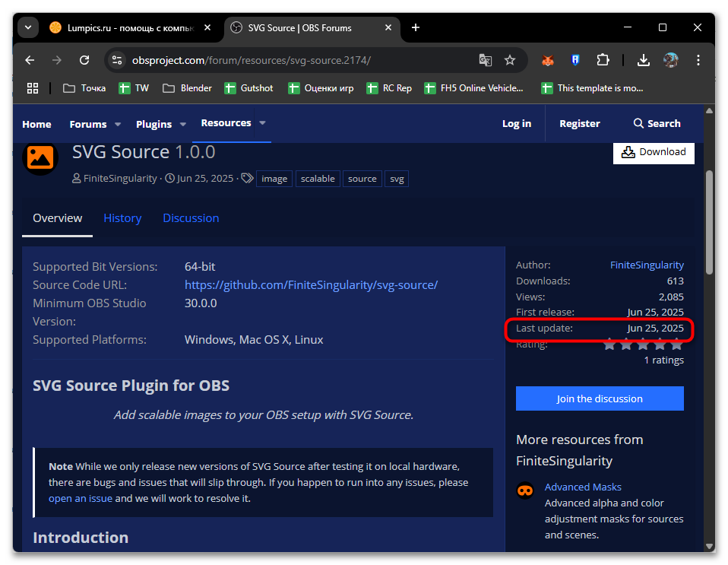Click the Download button
Image resolution: width=728 pixels, height=565 pixels.
coord(654,152)
